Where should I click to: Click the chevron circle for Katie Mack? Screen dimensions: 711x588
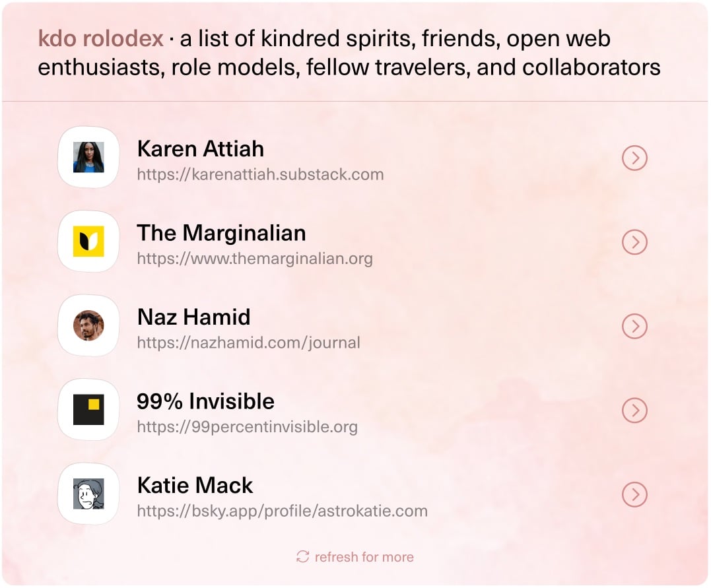pos(634,494)
